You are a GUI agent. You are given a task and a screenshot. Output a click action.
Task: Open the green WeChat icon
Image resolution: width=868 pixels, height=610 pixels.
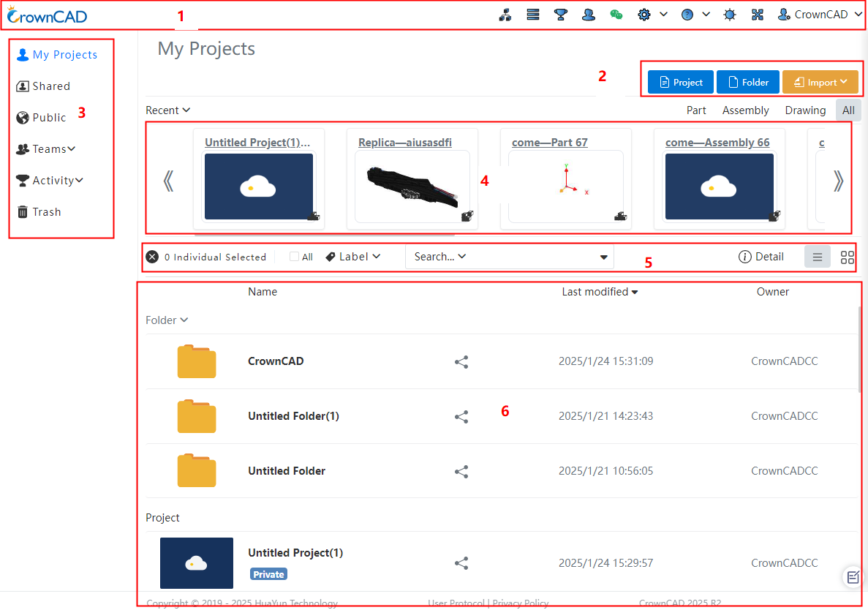[616, 15]
